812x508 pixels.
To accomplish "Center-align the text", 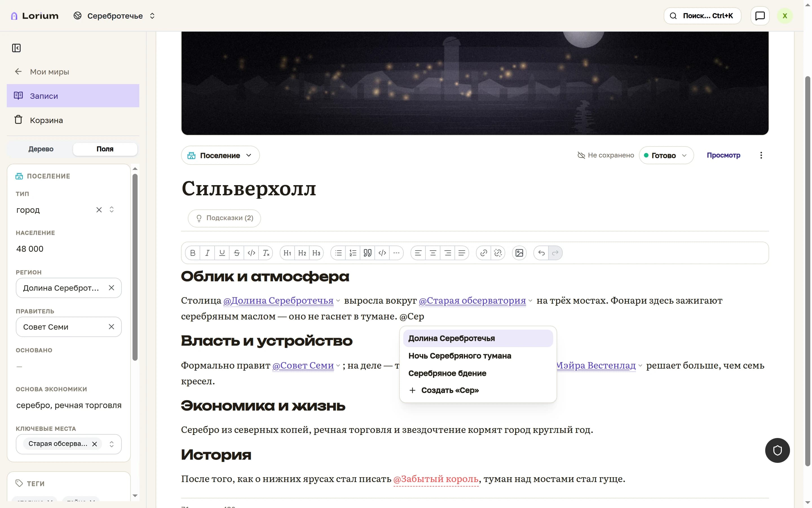I will coord(433,253).
